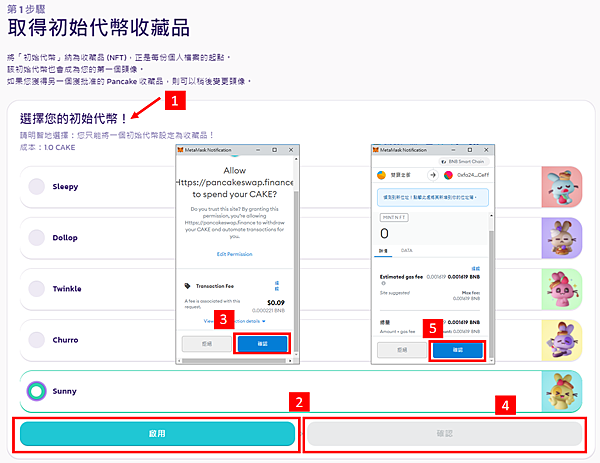Open the BNB Smart Chain network selector

coord(464,161)
